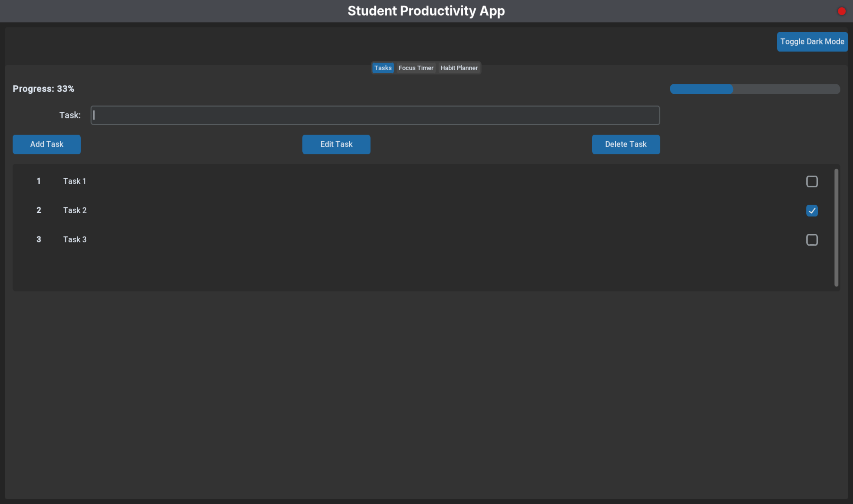The width and height of the screenshot is (853, 504).
Task: Focus the Task input field
Action: point(375,115)
